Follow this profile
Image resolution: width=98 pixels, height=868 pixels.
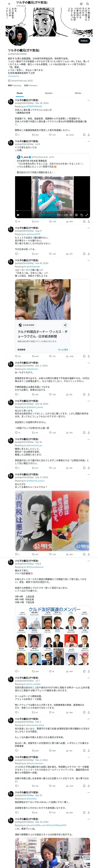click(84, 41)
